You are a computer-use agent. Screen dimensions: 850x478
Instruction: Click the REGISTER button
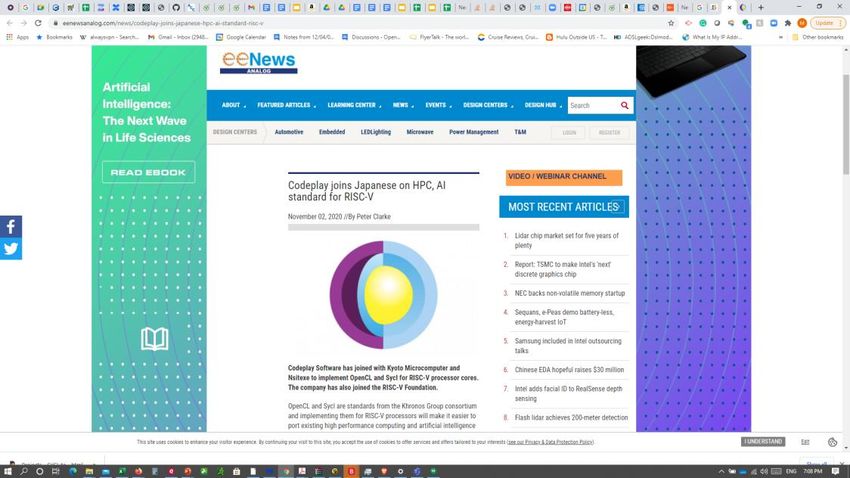(609, 132)
